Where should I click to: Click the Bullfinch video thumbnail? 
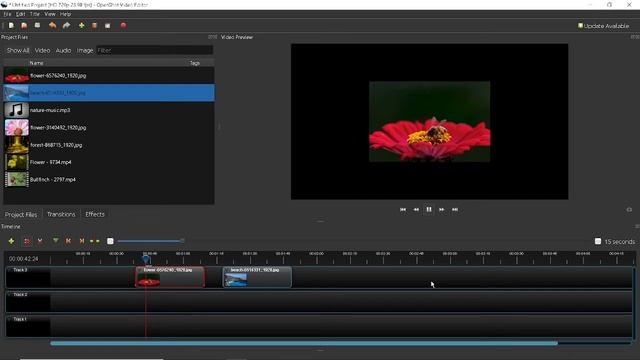16,180
